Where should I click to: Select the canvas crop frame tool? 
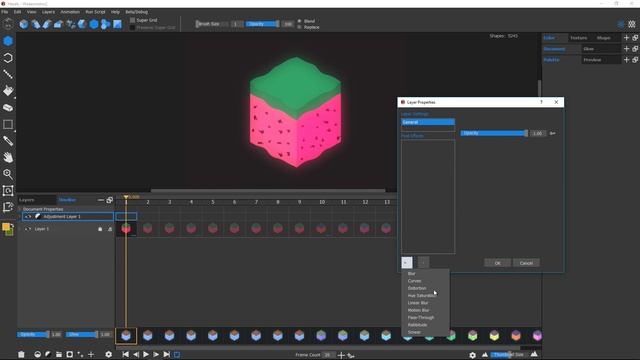8,191
